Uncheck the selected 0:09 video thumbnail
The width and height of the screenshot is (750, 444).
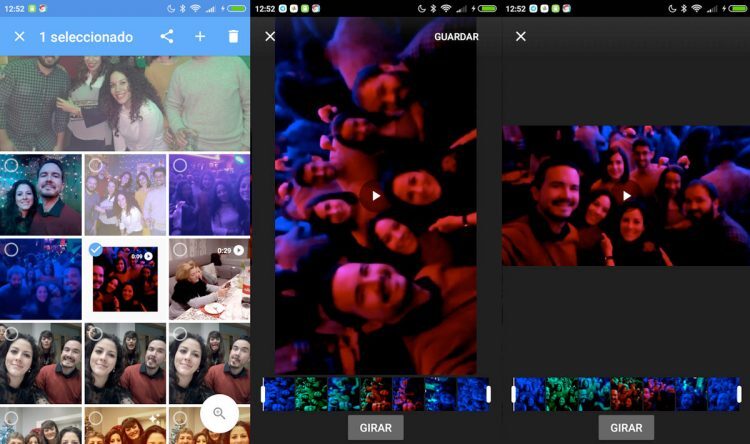coord(95,250)
